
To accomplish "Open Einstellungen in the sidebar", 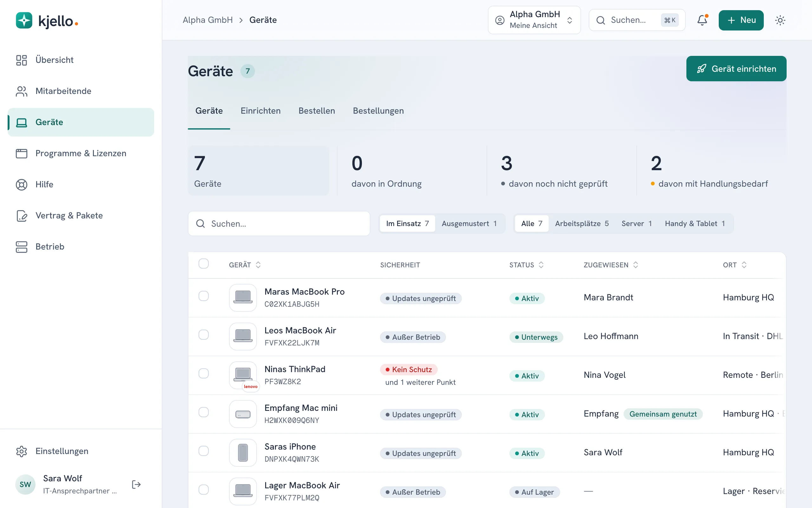I will click(81, 451).
